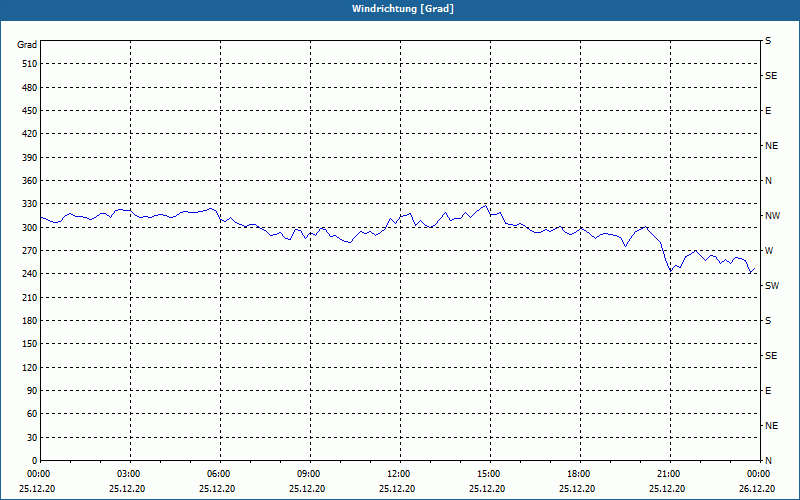
Task: Click the 120 degree axis value
Action: coord(30,367)
